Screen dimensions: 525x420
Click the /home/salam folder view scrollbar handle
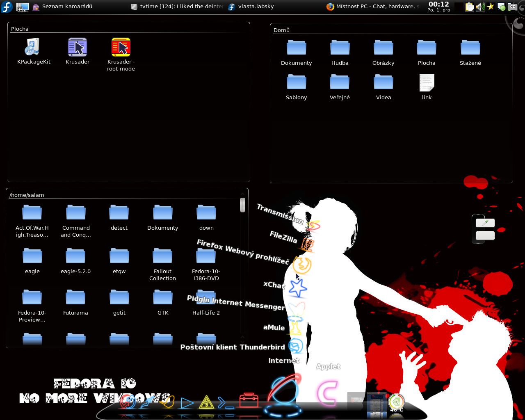click(x=243, y=205)
